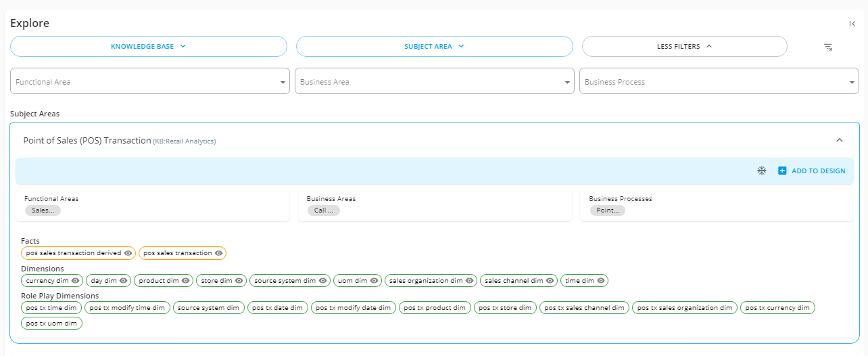Select the pos tx date dim chip
The image size is (868, 356).
click(278, 308)
